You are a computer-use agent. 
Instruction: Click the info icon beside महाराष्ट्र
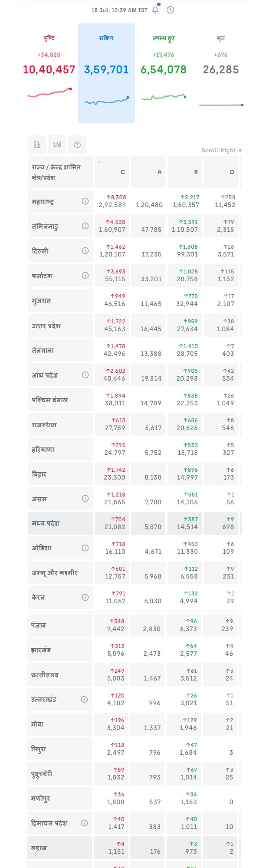point(85,201)
